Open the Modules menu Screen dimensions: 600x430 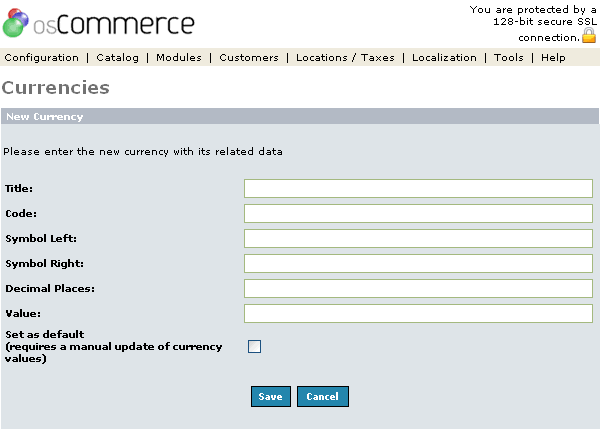(179, 57)
